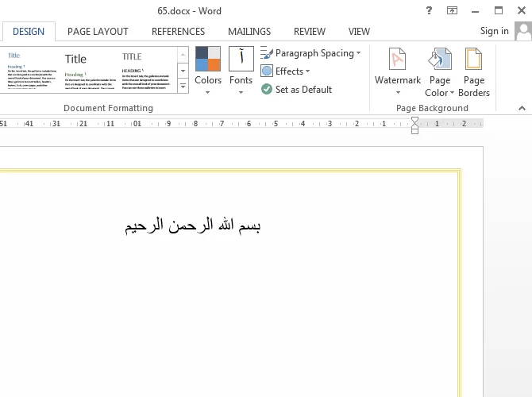
Task: Select the Title style set thumbnail
Action: click(x=85, y=69)
